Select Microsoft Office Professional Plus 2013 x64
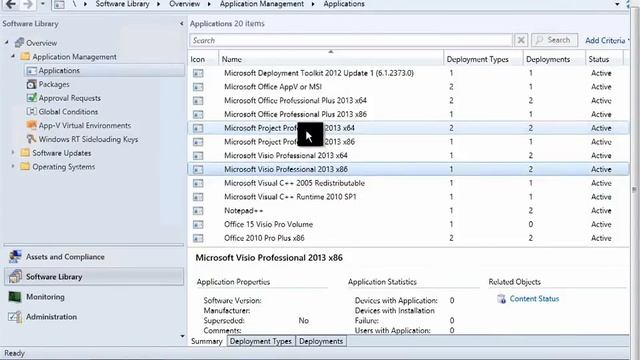Screen dimensions: 640x360 [x=408, y=100]
